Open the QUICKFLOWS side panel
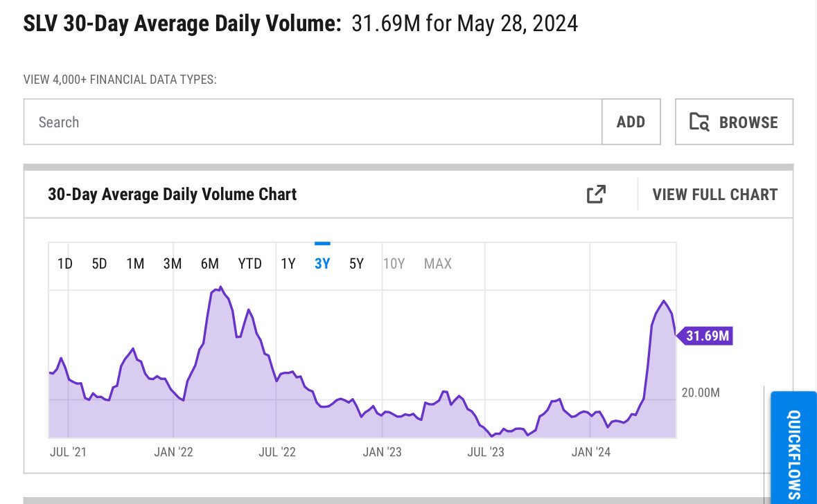The image size is (817, 504). tap(793, 448)
